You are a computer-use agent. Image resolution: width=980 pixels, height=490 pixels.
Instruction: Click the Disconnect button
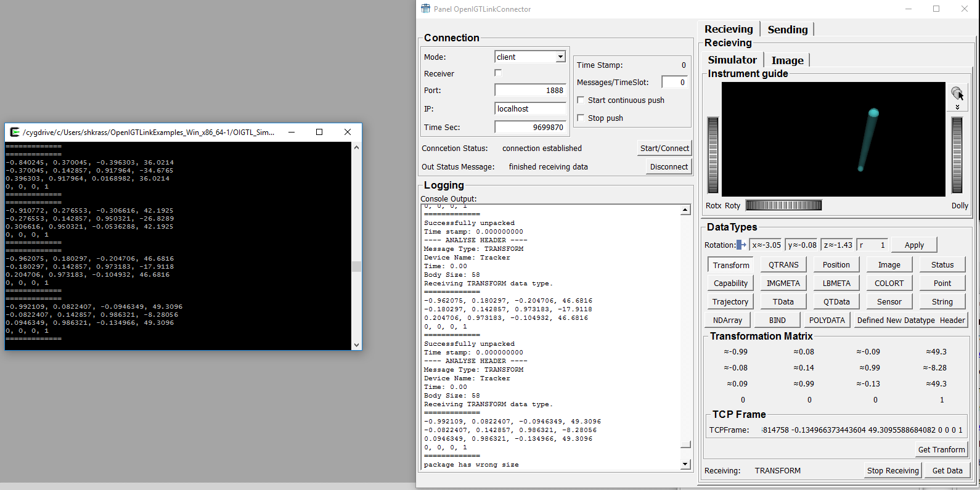click(x=669, y=166)
